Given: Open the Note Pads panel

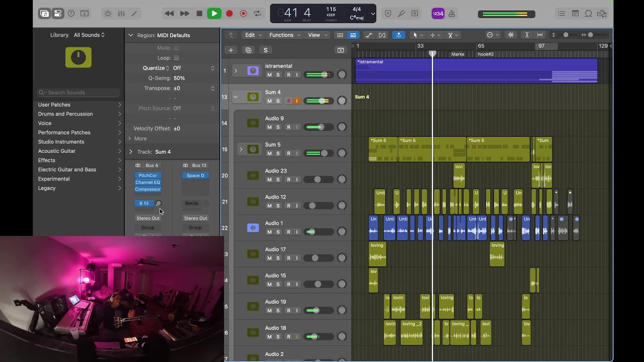Looking at the screenshot, I should (575, 14).
